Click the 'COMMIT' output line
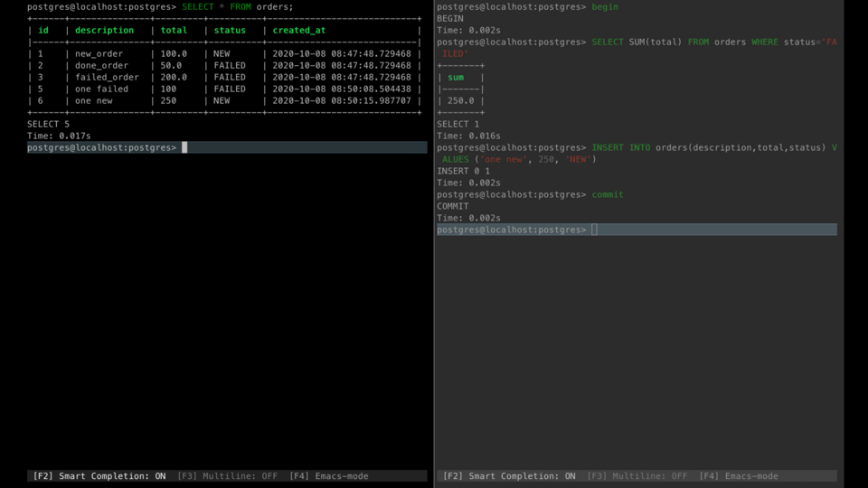 (x=453, y=206)
